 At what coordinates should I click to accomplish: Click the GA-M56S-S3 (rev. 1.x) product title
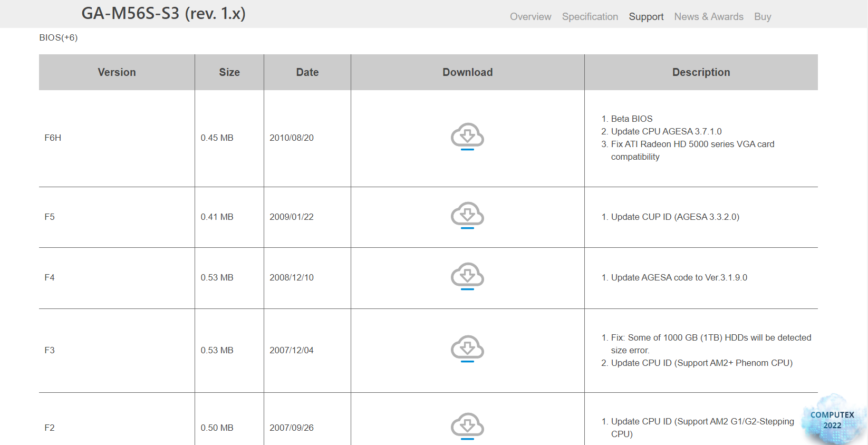pyautogui.click(x=163, y=13)
